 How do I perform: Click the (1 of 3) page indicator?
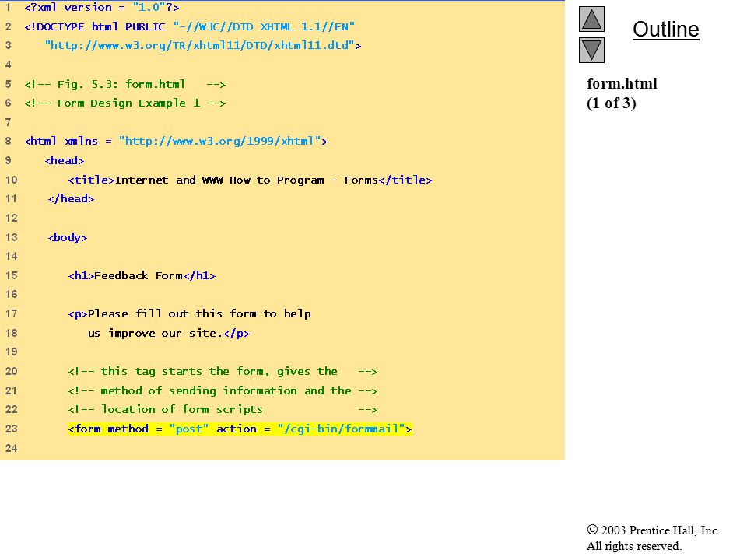click(x=612, y=103)
